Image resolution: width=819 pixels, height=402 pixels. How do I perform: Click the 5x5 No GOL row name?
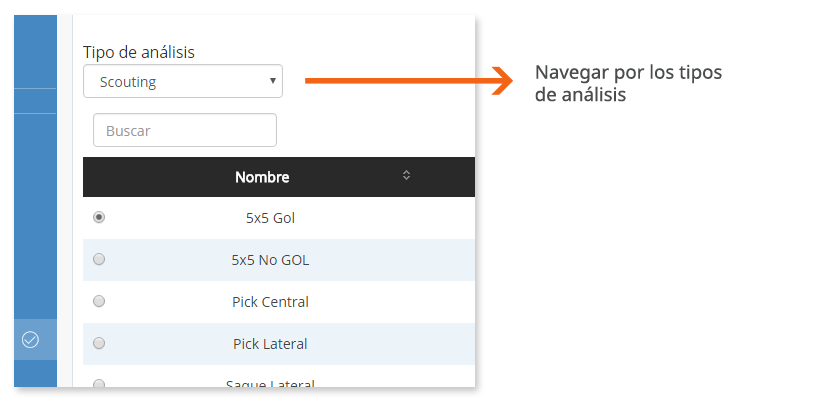tap(270, 260)
